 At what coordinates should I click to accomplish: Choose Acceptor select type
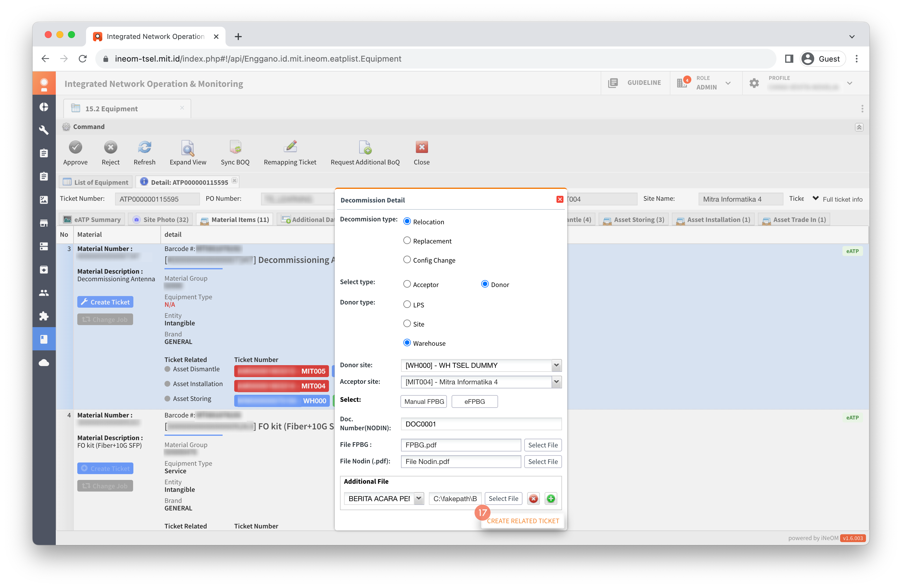pyautogui.click(x=407, y=284)
